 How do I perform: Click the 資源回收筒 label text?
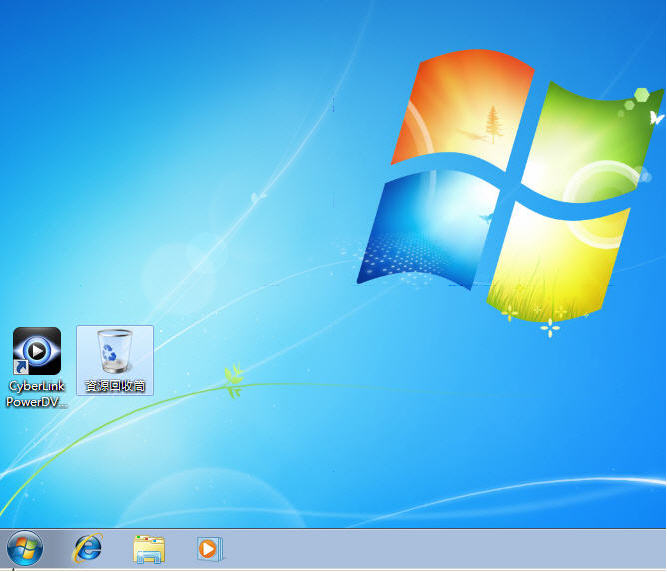coord(115,386)
